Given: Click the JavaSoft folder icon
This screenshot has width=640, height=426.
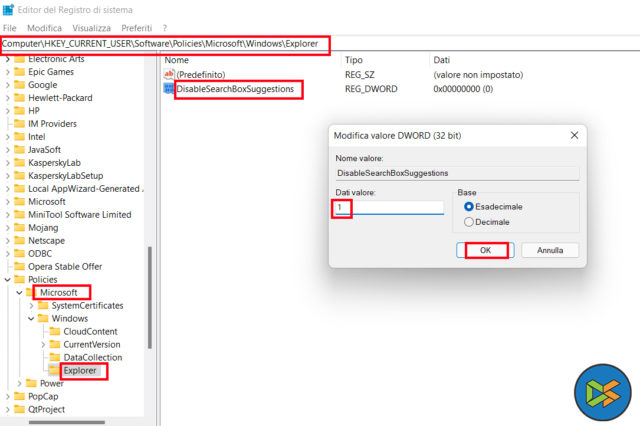Looking at the screenshot, I should click(19, 150).
